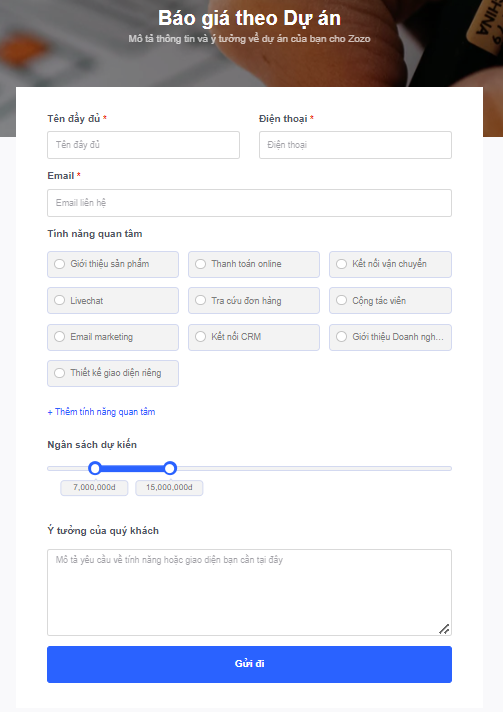Select Tra cứu đơn hàng feature
The image size is (503, 712).
pos(254,301)
